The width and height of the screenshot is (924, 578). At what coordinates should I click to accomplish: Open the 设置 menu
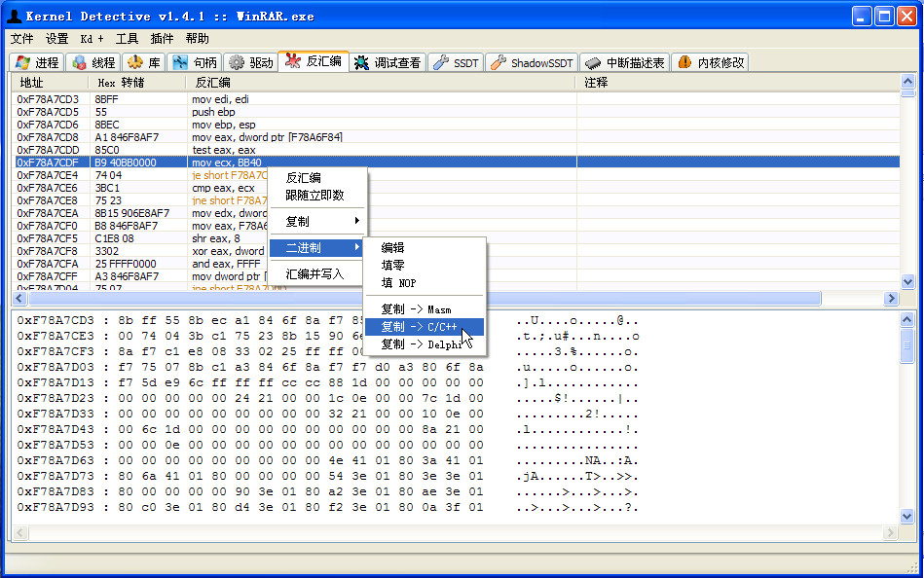pyautogui.click(x=57, y=39)
